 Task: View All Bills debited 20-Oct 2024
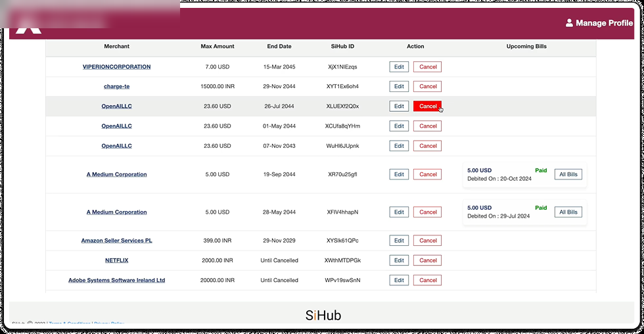click(568, 174)
